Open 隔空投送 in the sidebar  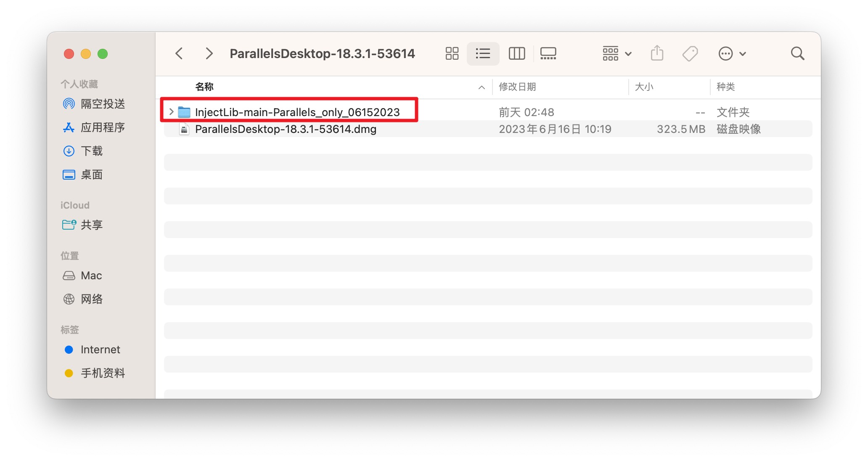pos(102,103)
